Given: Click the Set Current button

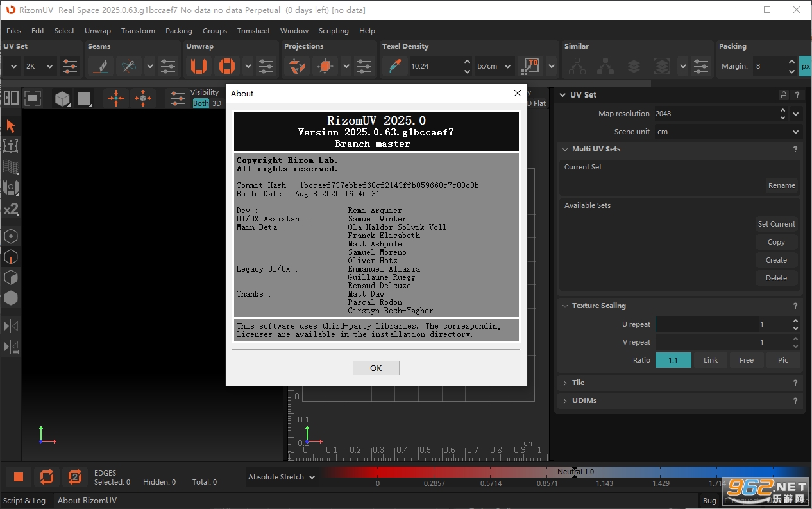Looking at the screenshot, I should click(x=776, y=224).
